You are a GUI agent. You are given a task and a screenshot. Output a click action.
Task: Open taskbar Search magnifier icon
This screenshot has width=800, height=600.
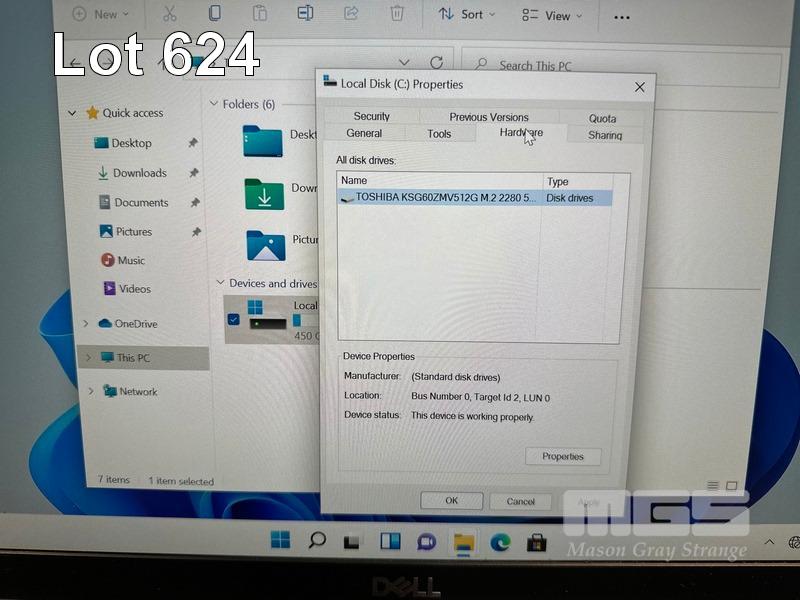click(317, 541)
